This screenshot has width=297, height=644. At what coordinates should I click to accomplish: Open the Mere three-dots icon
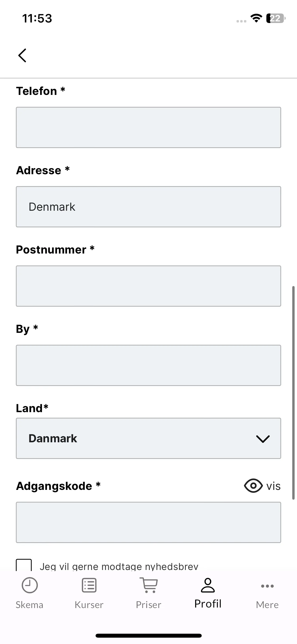[x=267, y=586]
